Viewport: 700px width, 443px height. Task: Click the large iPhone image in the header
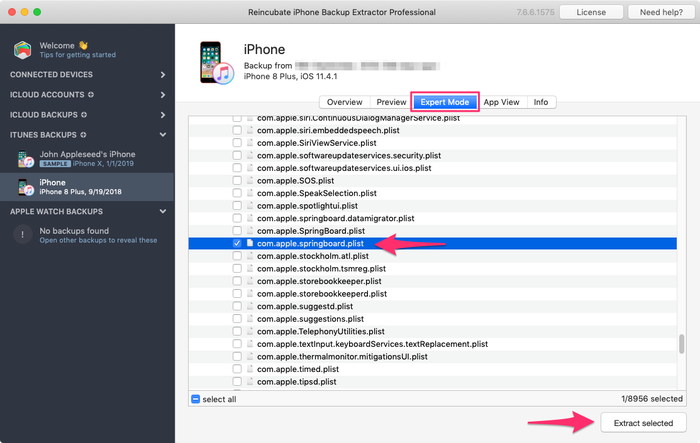[216, 63]
